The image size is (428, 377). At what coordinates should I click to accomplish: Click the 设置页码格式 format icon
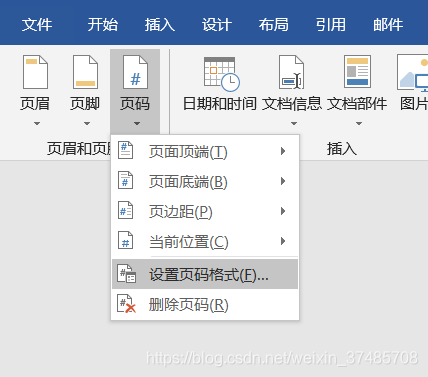point(127,274)
